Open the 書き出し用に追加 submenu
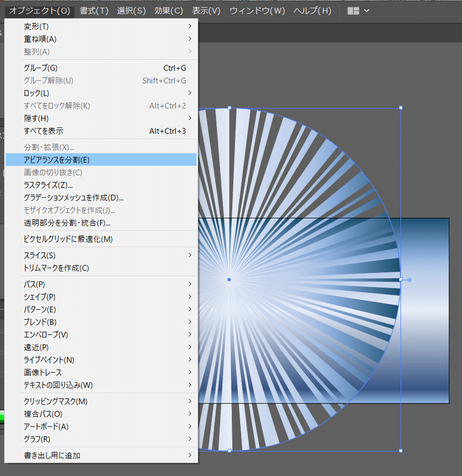The image size is (462, 476). (101, 455)
